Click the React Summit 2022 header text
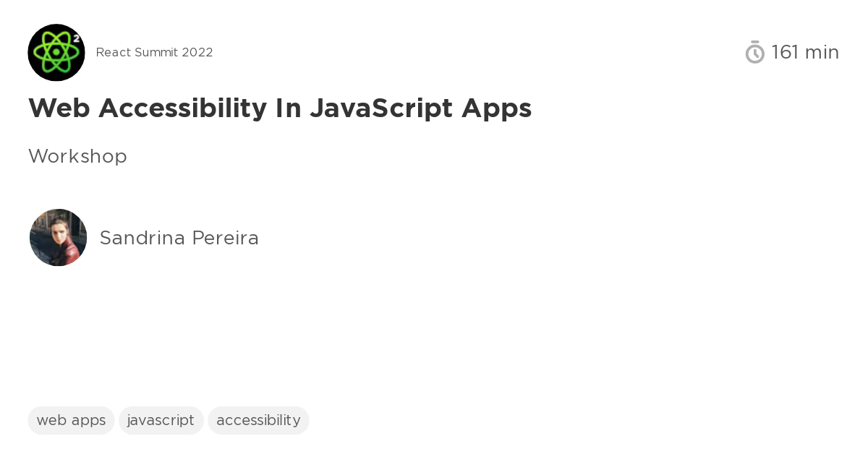The width and height of the screenshot is (868, 454). [154, 52]
